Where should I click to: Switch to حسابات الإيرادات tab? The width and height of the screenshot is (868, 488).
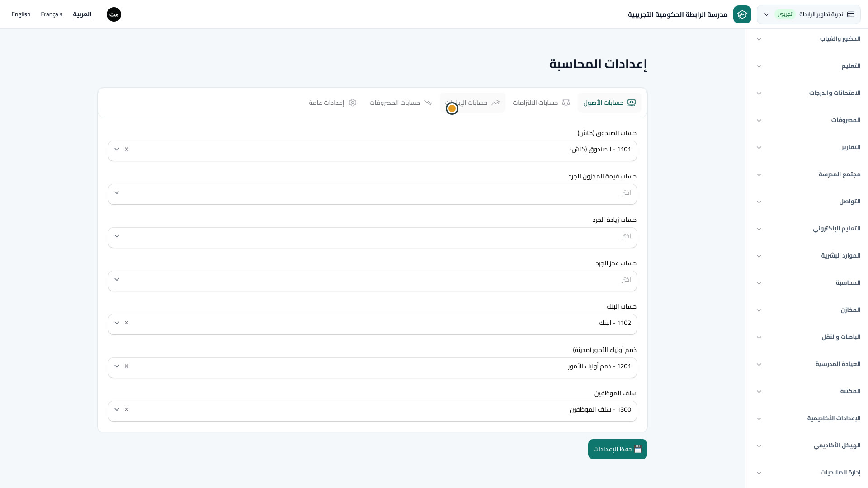pos(472,103)
